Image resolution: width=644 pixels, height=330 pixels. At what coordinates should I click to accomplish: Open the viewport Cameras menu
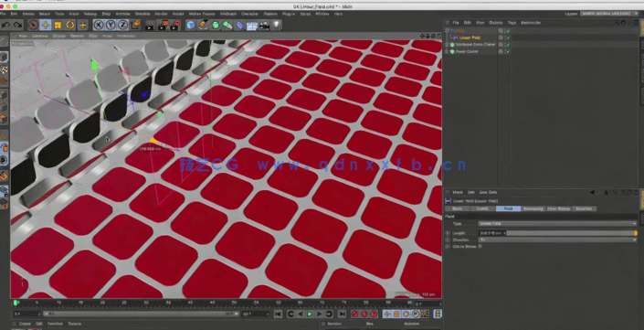pyautogui.click(x=40, y=37)
